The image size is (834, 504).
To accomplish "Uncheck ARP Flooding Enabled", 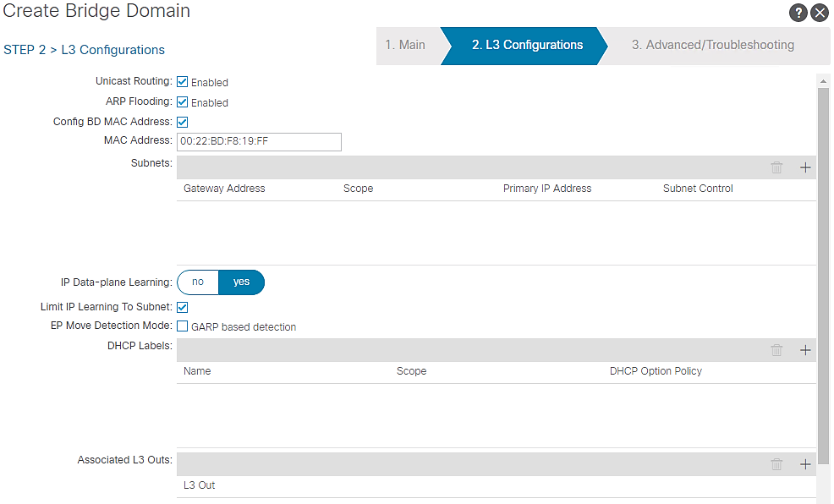I will pyautogui.click(x=182, y=102).
